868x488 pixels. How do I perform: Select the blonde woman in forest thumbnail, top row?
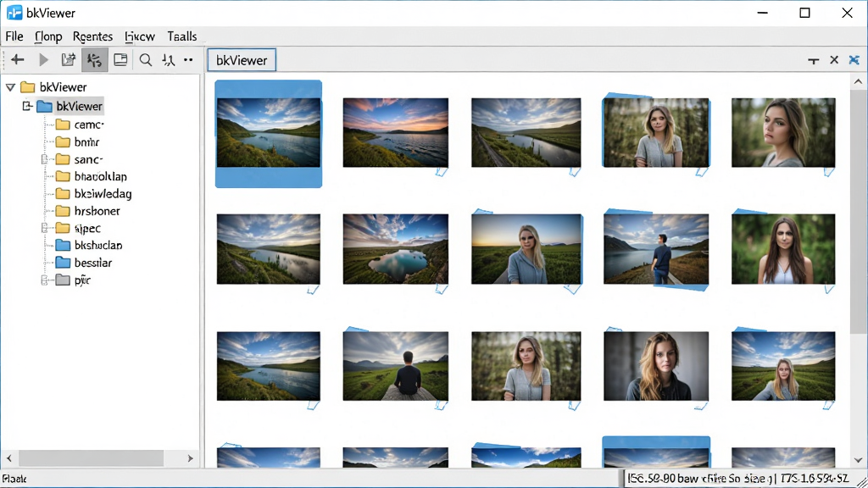coord(656,133)
